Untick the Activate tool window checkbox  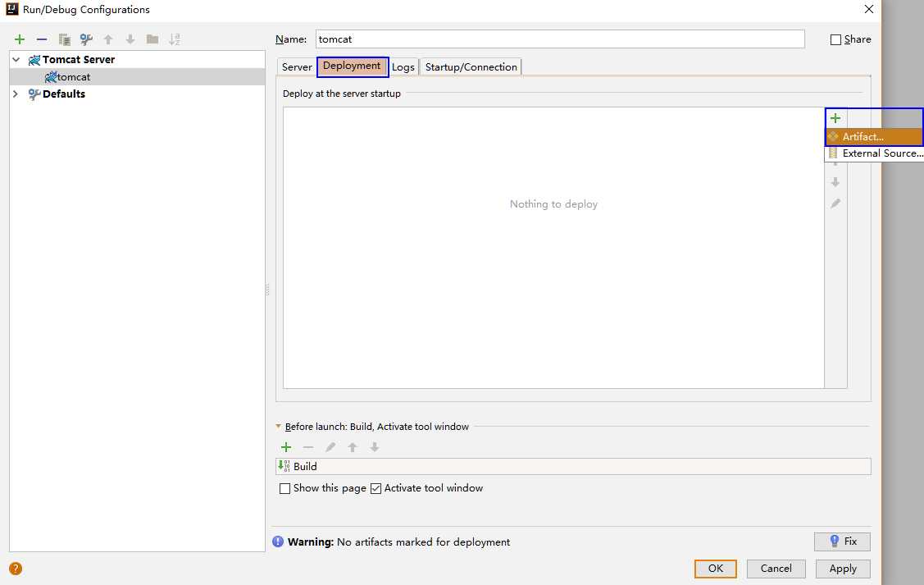click(x=376, y=488)
